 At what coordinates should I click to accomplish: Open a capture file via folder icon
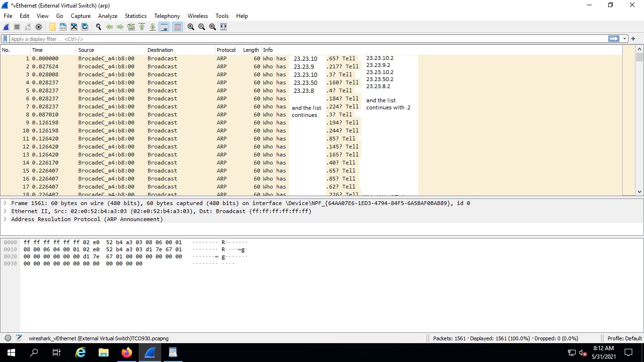click(x=52, y=27)
